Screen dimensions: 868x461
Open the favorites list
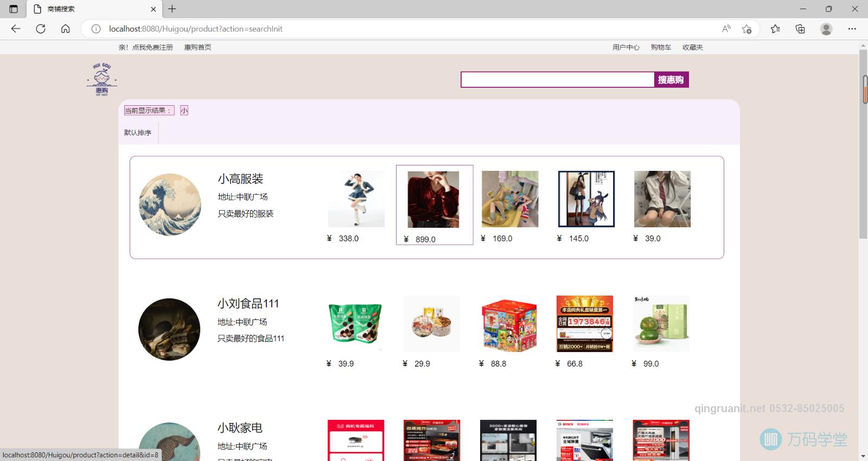coord(775,29)
